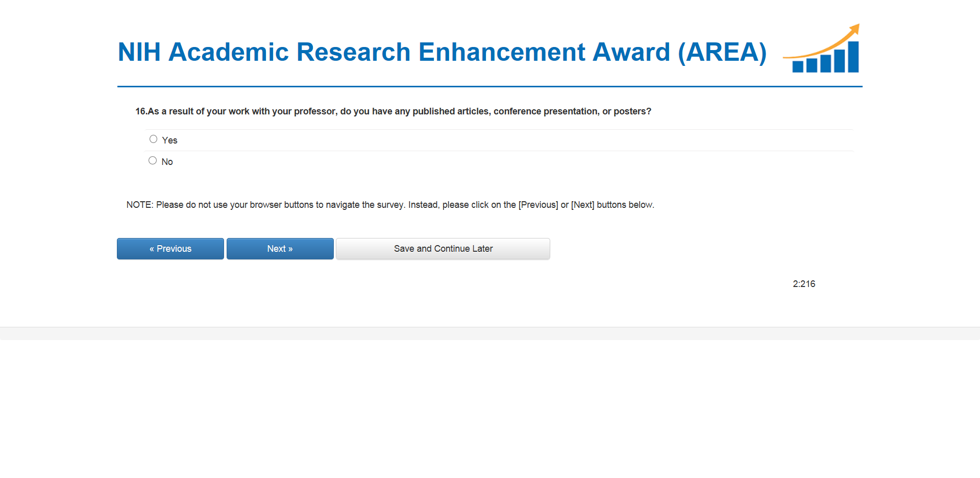Click the bar chart growth logo

point(823,50)
